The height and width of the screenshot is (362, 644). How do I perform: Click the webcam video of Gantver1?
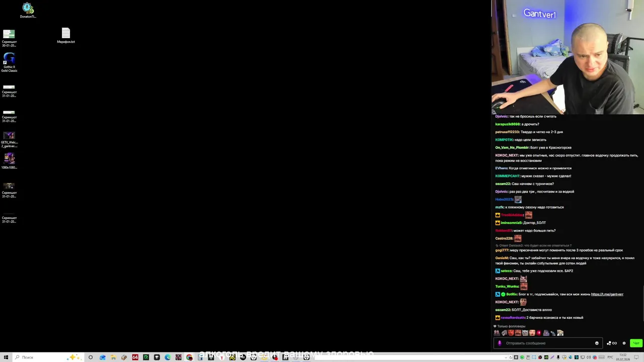[x=568, y=57]
